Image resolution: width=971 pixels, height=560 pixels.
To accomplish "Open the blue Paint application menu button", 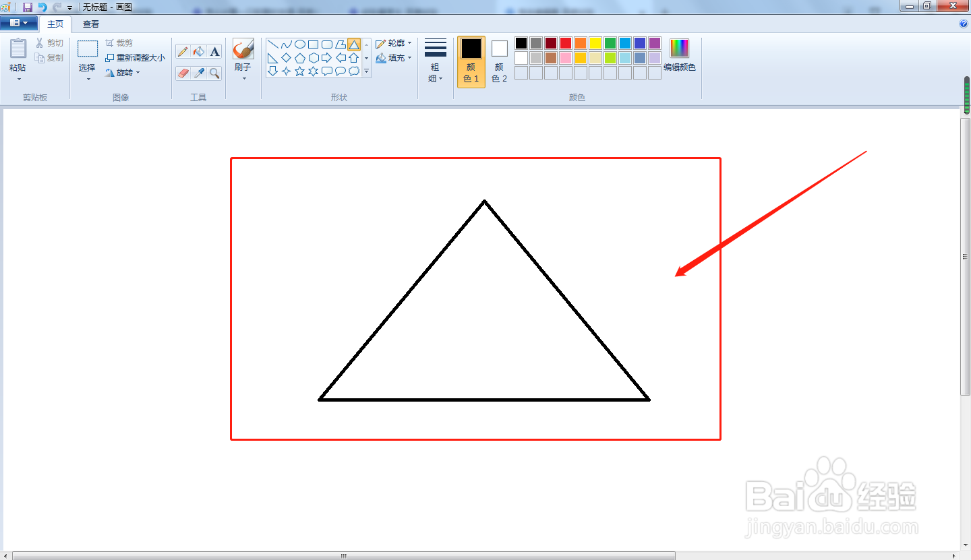I will point(19,23).
